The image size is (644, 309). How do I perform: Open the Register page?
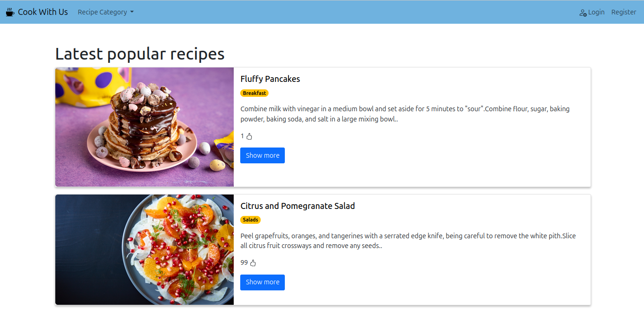click(x=624, y=12)
